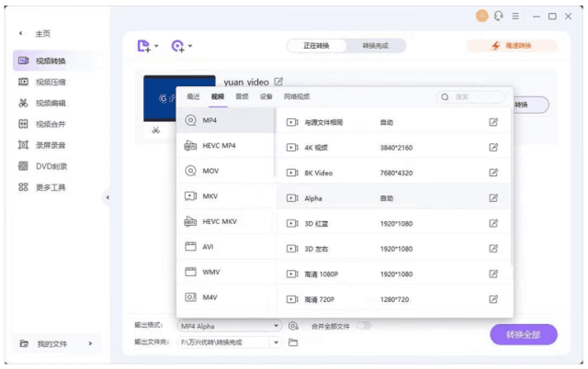Click the 转换 button beside the video
This screenshot has height=369, width=588.
point(530,105)
